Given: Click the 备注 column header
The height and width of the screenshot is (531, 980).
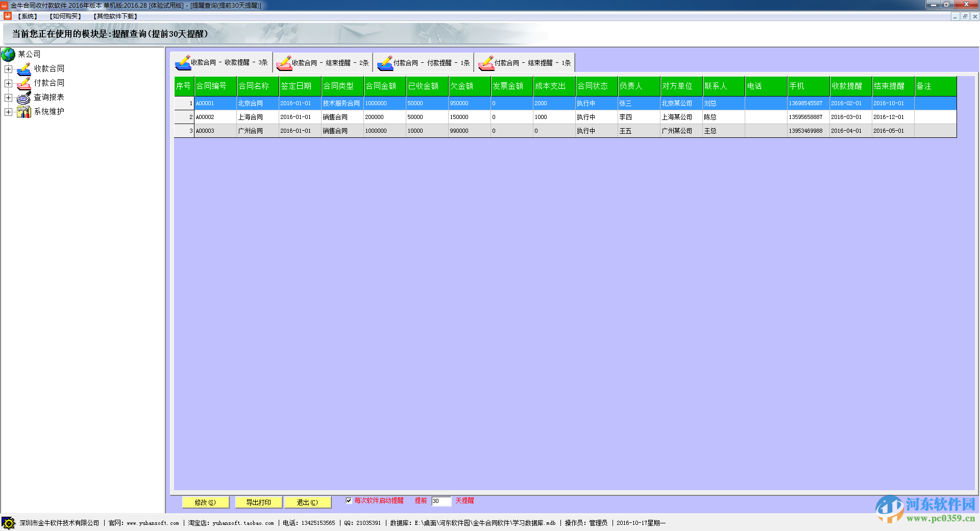Looking at the screenshot, I should click(936, 86).
